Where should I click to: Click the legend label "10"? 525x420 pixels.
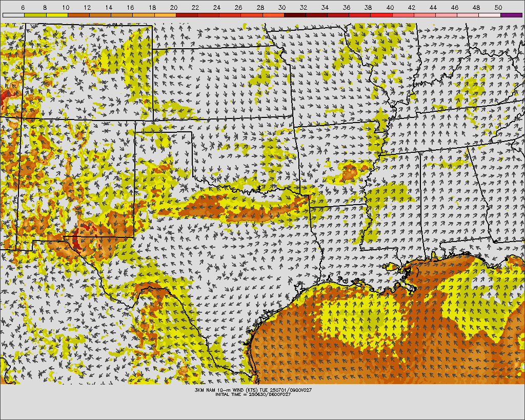pyautogui.click(x=66, y=7)
